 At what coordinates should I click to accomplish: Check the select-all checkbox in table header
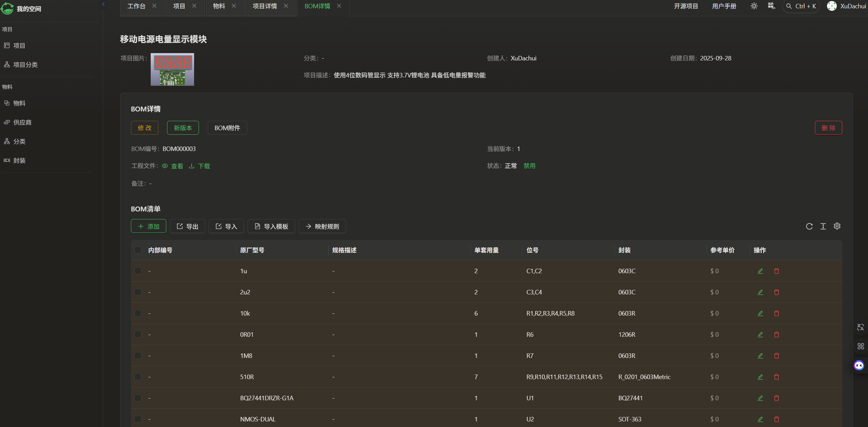[x=138, y=250]
